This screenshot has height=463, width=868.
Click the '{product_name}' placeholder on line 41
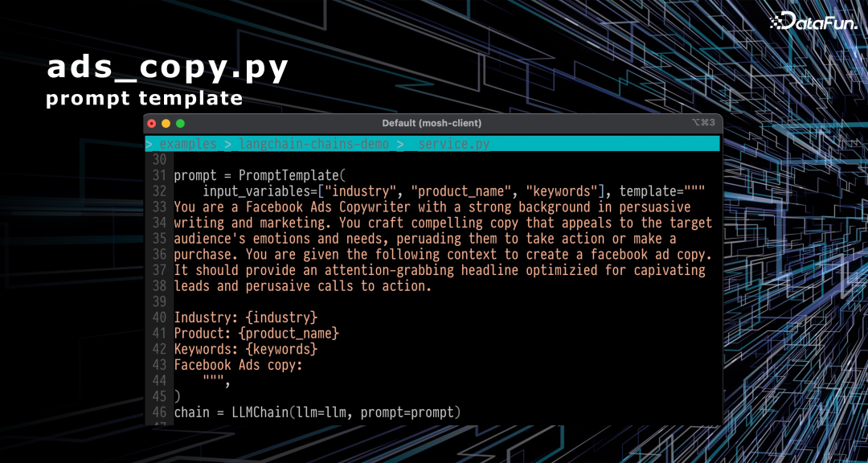(x=292, y=333)
